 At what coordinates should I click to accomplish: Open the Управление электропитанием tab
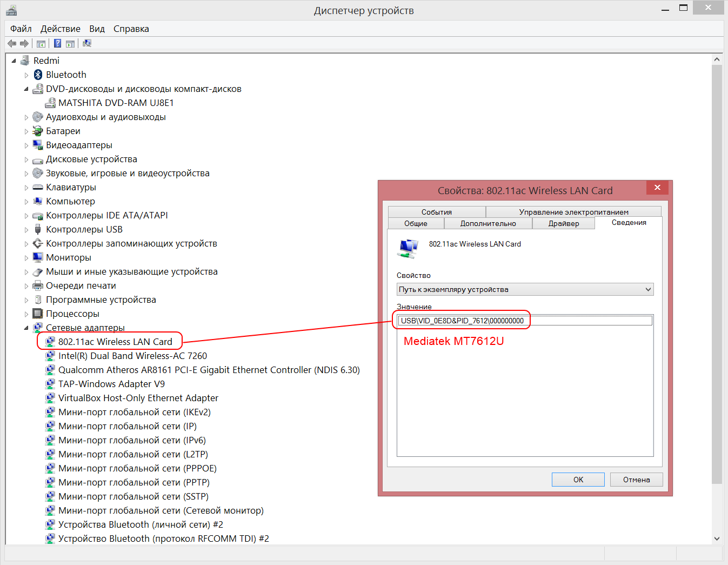tap(573, 212)
